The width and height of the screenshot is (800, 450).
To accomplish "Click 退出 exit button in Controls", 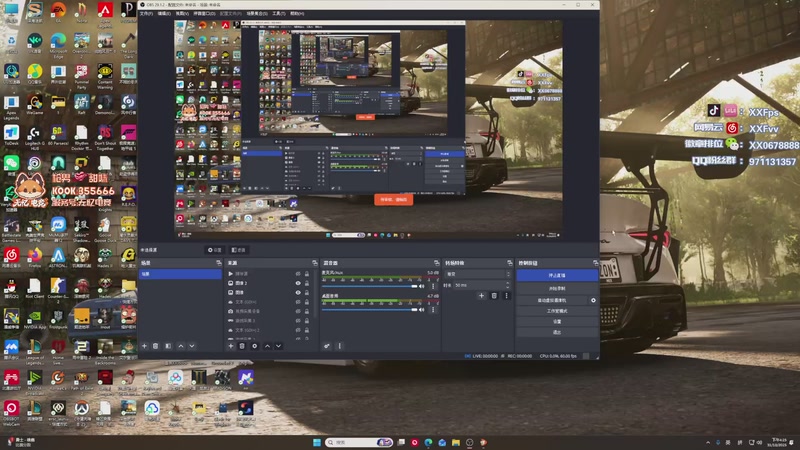I will click(557, 332).
